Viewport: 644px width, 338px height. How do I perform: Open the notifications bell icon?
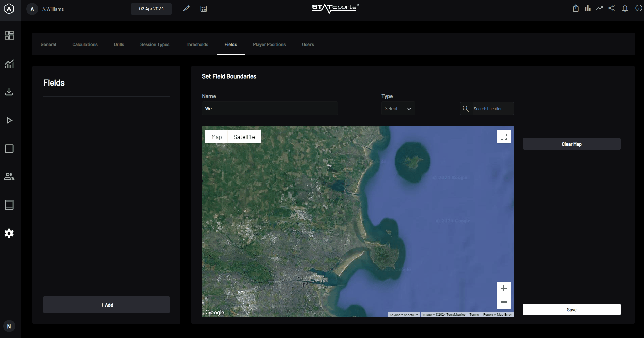click(625, 8)
